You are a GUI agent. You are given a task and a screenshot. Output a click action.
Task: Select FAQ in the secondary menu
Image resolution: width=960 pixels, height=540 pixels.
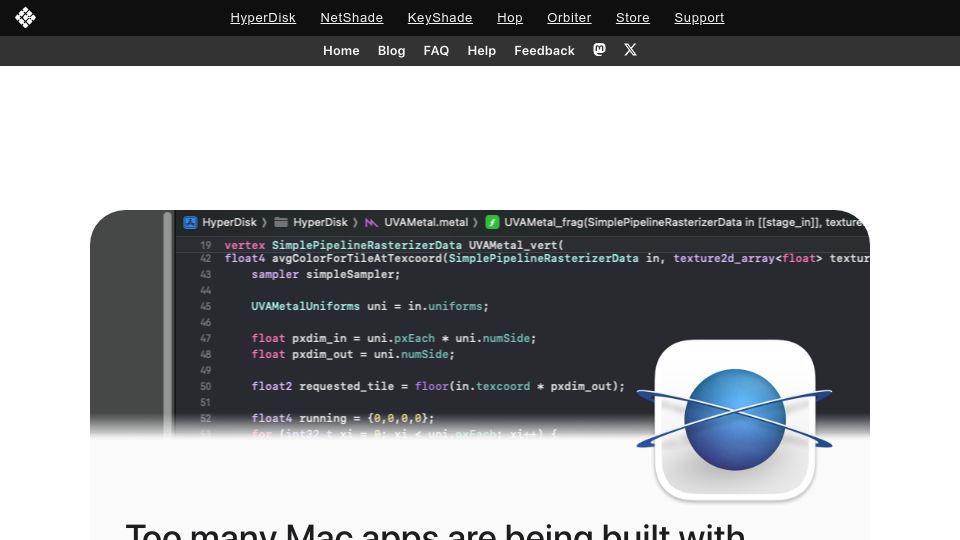coord(436,51)
